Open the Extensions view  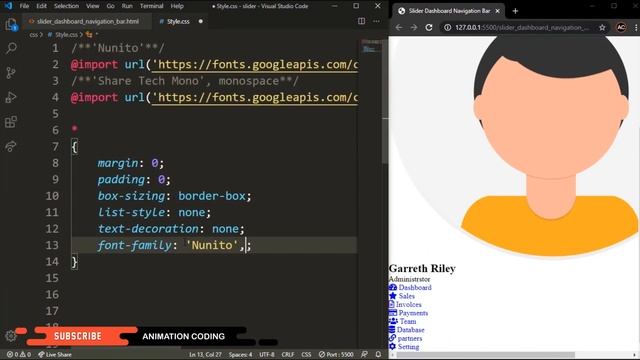tap(11, 122)
